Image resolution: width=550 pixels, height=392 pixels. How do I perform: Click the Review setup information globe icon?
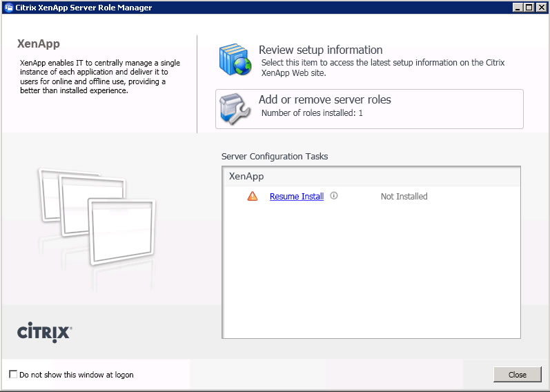[x=235, y=59]
